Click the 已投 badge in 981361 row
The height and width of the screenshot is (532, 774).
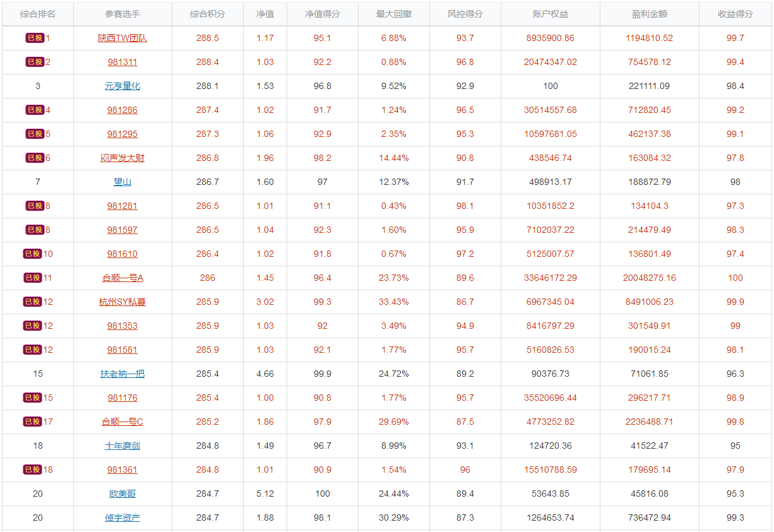click(33, 470)
